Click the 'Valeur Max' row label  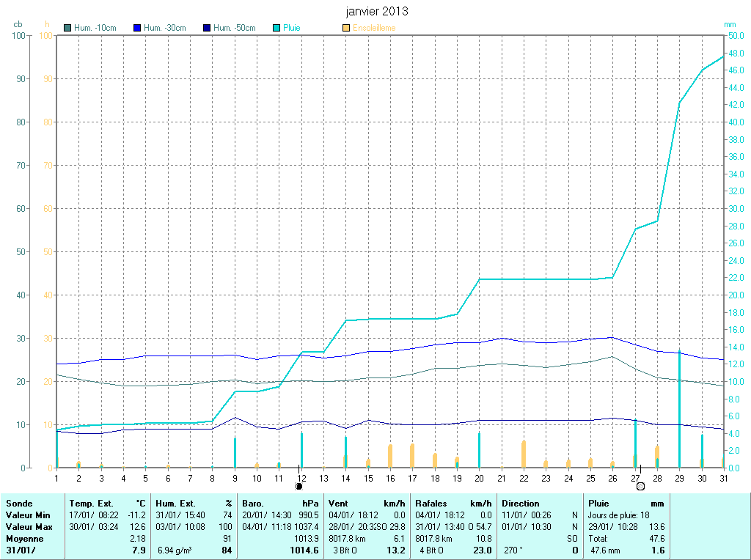coord(28,527)
